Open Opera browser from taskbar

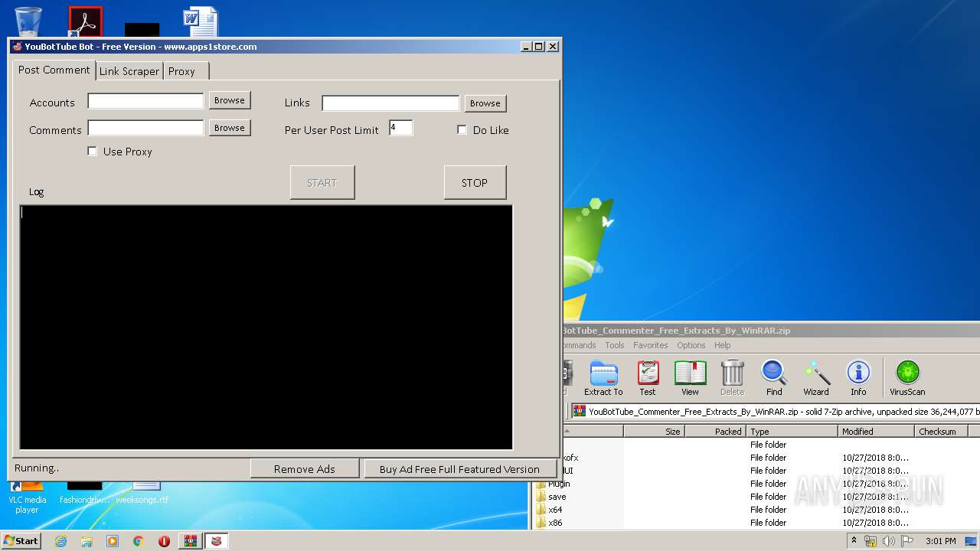[164, 541]
